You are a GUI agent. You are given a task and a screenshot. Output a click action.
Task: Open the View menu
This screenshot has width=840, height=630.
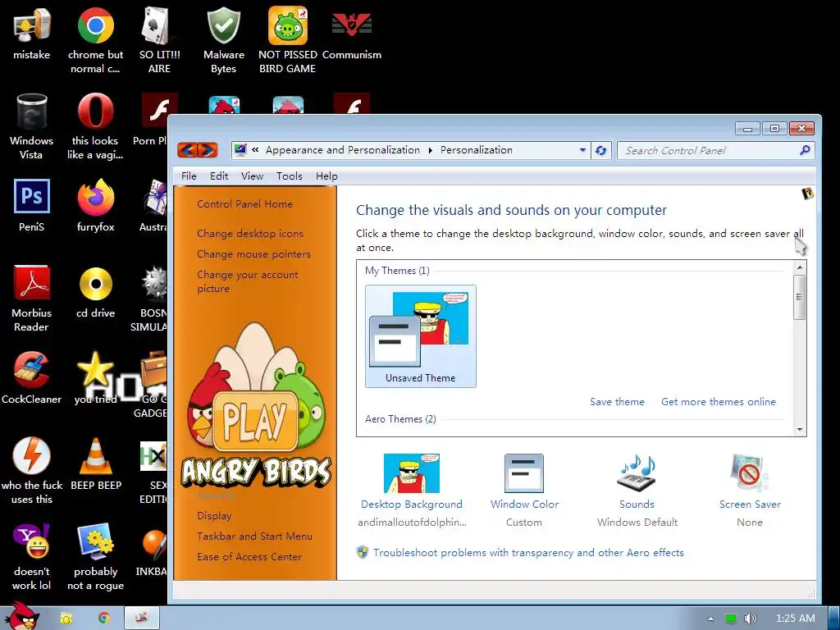(x=252, y=176)
